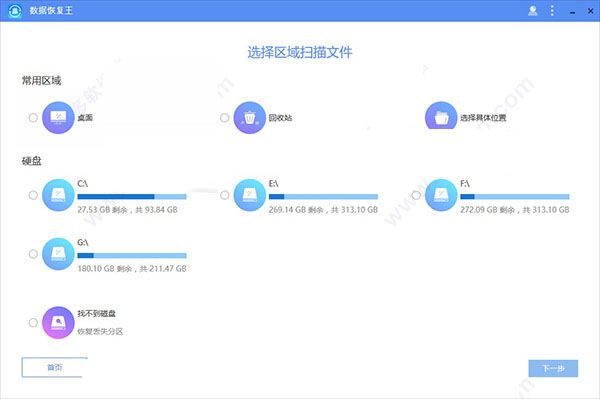The height and width of the screenshot is (399, 600).
Task: Proceed with the 下一步 button
Action: point(553,368)
